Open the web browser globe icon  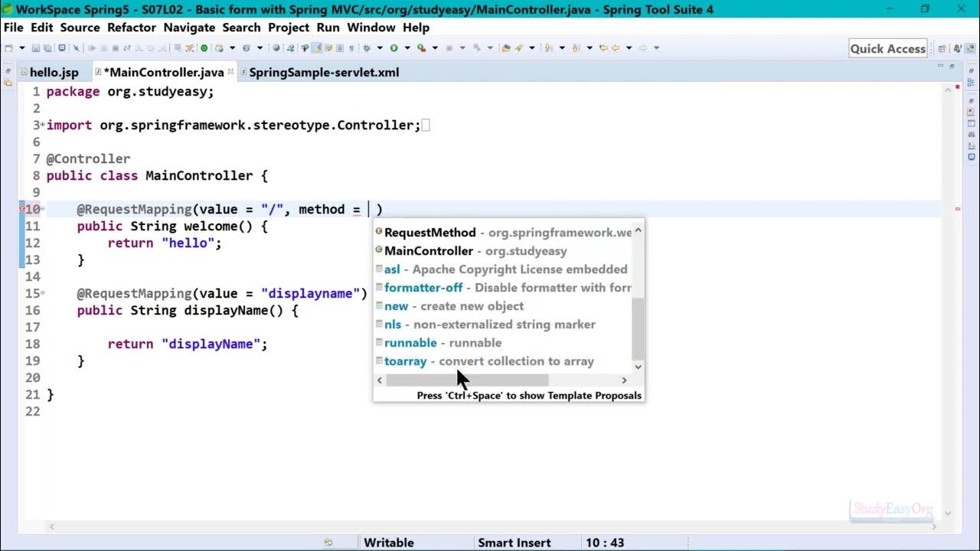pos(276,48)
